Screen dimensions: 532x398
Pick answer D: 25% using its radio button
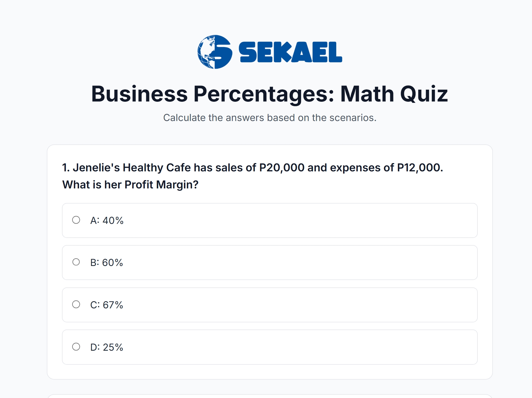pos(76,347)
